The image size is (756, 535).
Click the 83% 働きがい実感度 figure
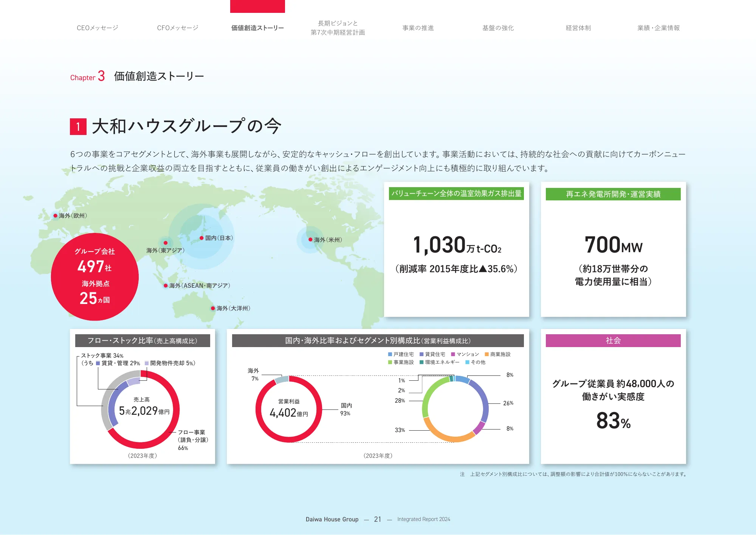(x=613, y=420)
